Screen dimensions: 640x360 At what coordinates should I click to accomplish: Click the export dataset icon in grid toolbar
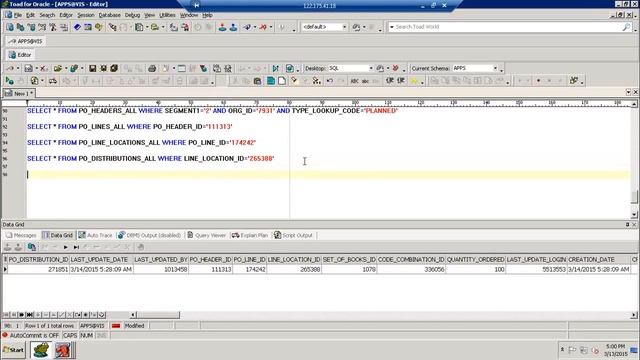tap(31, 247)
